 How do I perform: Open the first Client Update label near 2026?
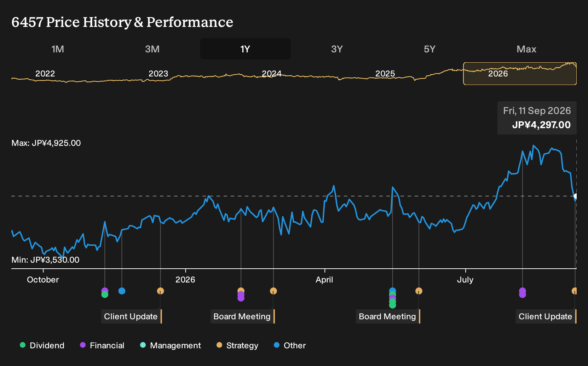coord(131,316)
